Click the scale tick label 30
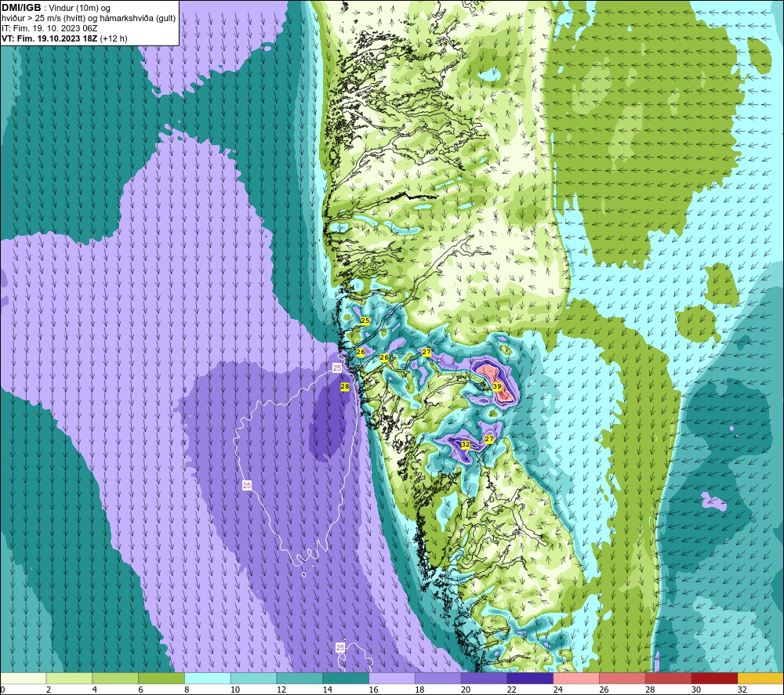Viewport: 784px width, 695px height. [696, 690]
